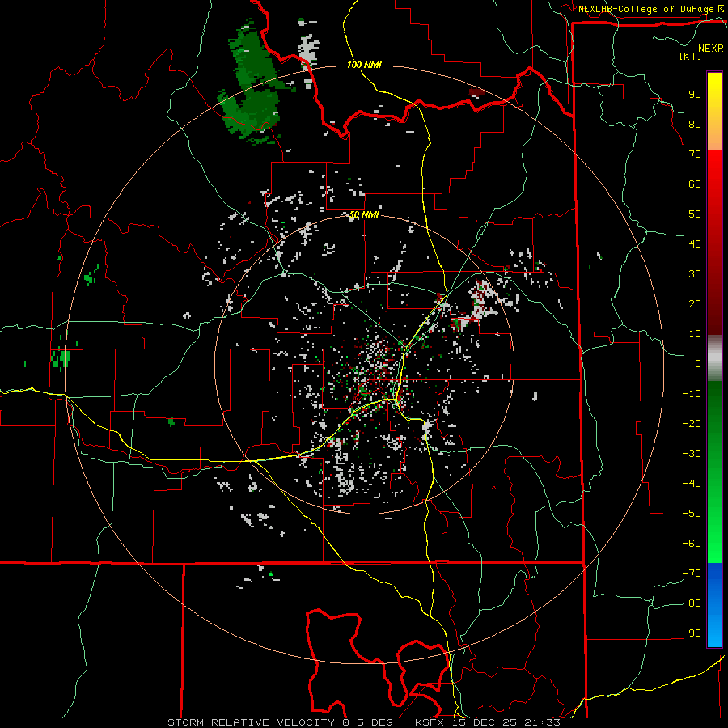Click the -80 scale value

[692, 603]
